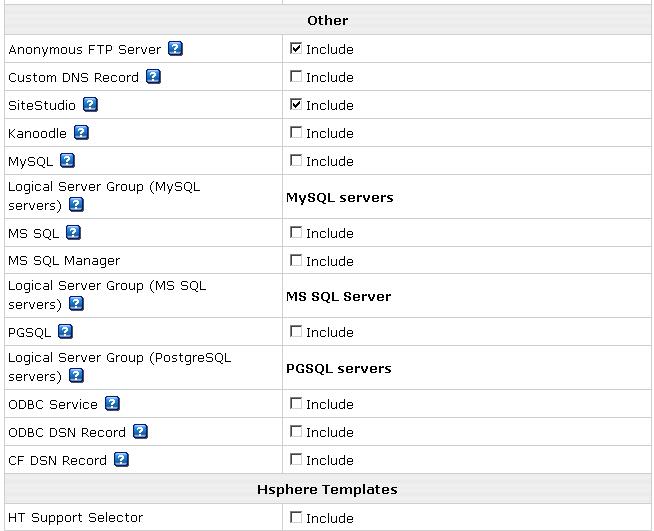Open ODBC Service help icon

[x=112, y=403]
